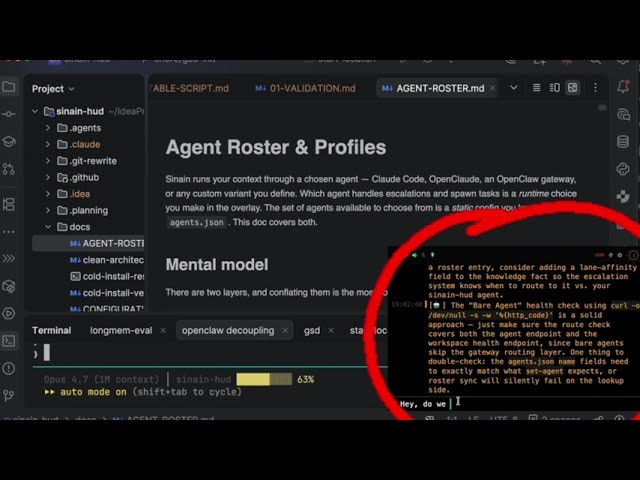Click the Terminal tool window icon
This screenshot has height=480, width=640.
tap(9, 341)
